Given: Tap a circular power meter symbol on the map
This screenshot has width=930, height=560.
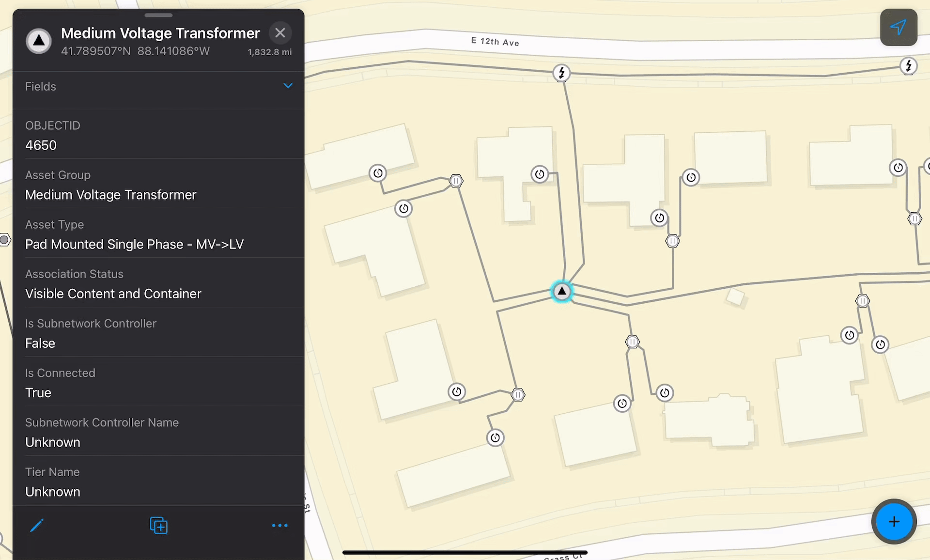Looking at the screenshot, I should pyautogui.click(x=539, y=174).
